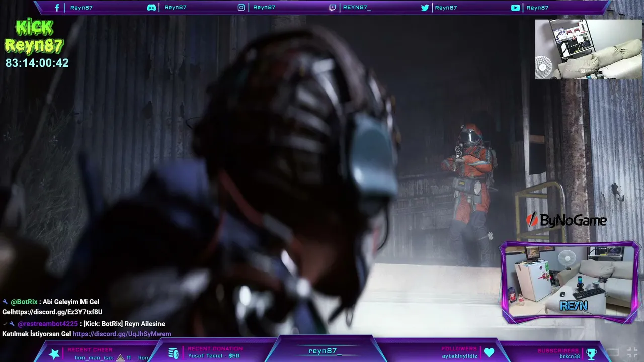This screenshot has width=644, height=362.
Task: Click the 'Yusuf Temel - $50' donation entry
Action: coord(214,356)
